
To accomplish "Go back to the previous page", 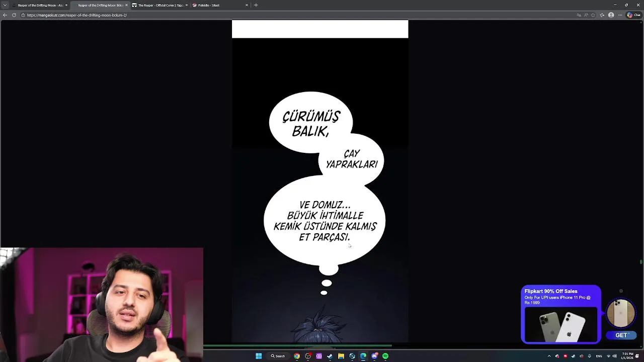I will click(5, 15).
